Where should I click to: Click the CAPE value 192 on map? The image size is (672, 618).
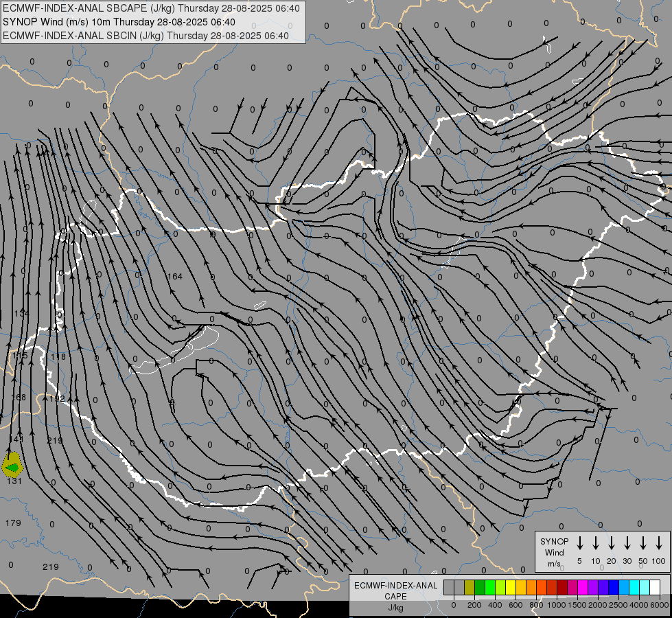tap(57, 398)
